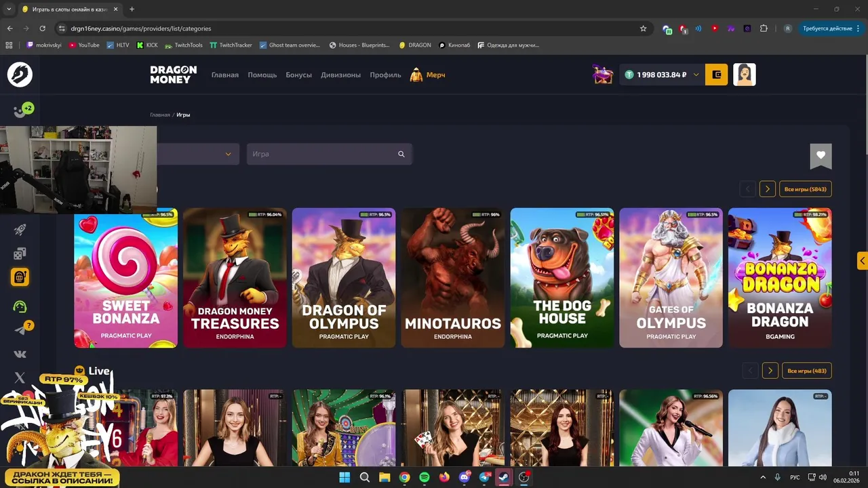Expand the yellow side panel arrow tab
The width and height of the screenshot is (868, 488).
pyautogui.click(x=862, y=260)
